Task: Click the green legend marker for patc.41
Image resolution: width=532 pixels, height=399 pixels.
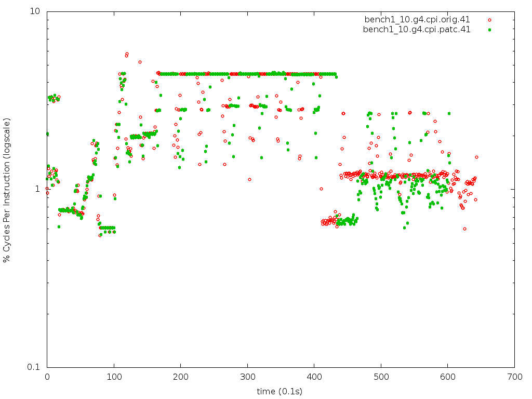Action: point(489,30)
